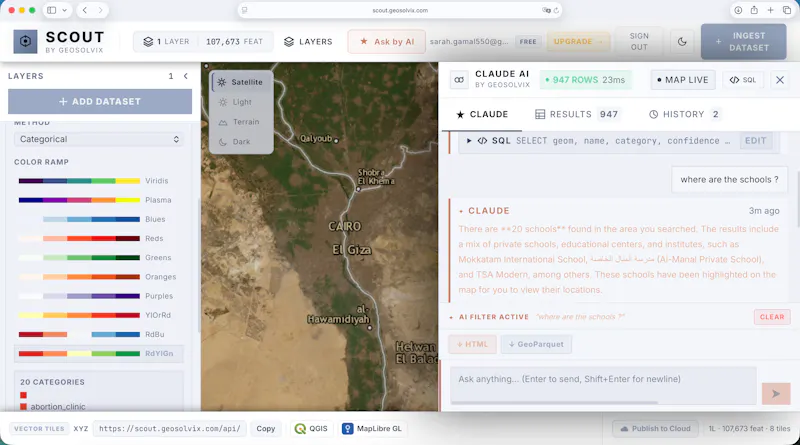800x445 pixels.
Task: Select the RdBu color ramp
Action: [x=99, y=334]
